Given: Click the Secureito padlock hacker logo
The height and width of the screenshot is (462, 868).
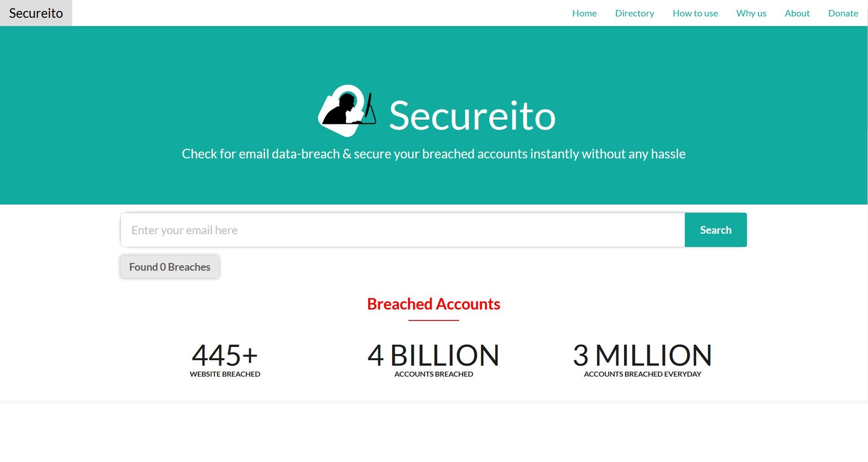Looking at the screenshot, I should [x=347, y=111].
